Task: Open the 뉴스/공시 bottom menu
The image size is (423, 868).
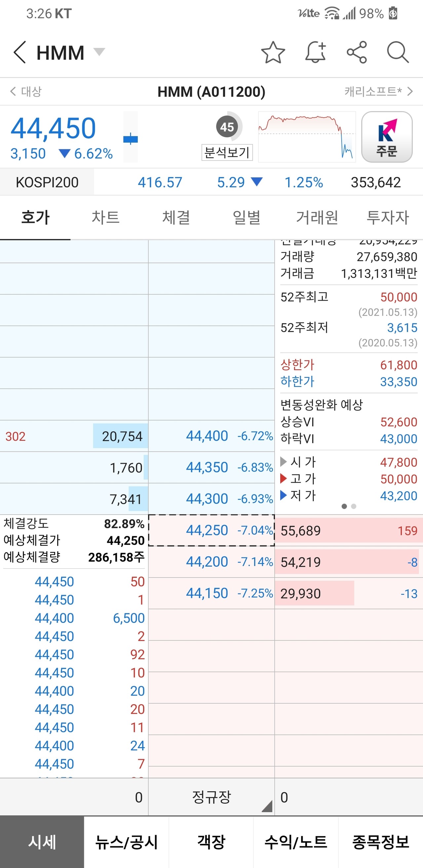Action: pyautogui.click(x=127, y=842)
